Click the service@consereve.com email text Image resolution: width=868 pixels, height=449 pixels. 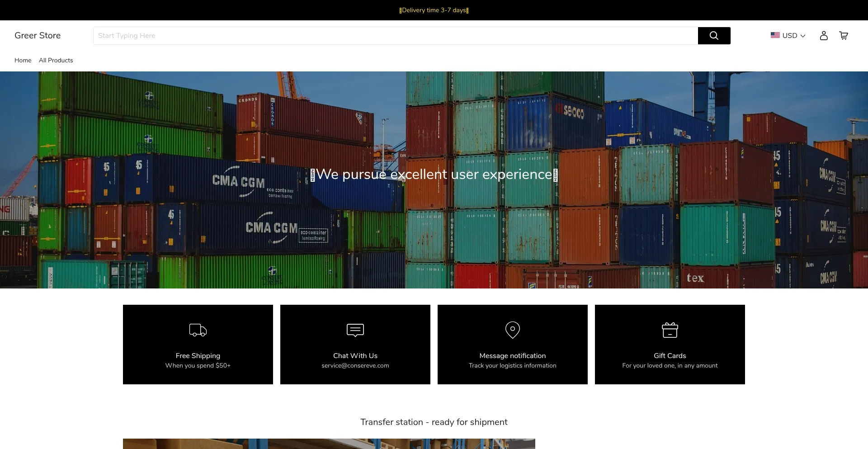355,365
